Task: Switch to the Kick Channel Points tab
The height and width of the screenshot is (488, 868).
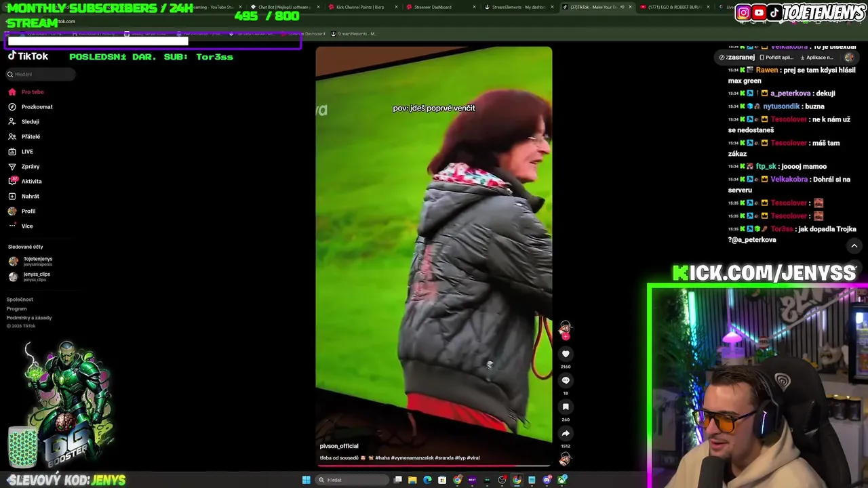Action: pos(360,7)
